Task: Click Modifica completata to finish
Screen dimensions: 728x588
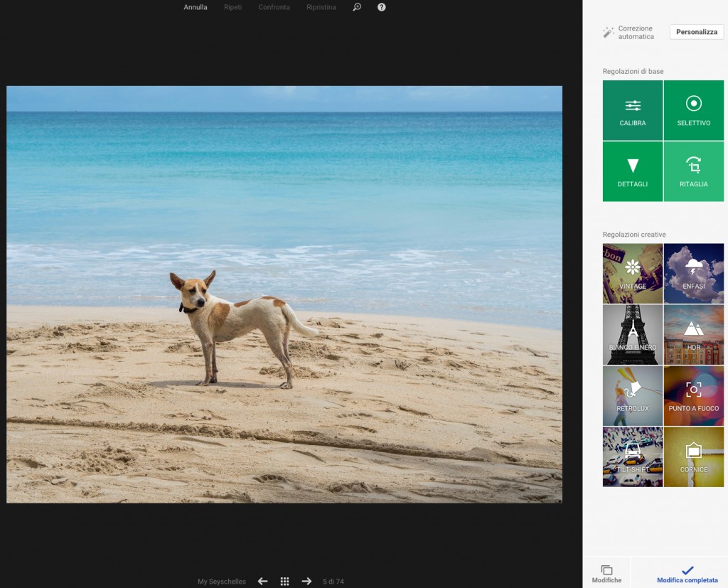Action: 687,574
